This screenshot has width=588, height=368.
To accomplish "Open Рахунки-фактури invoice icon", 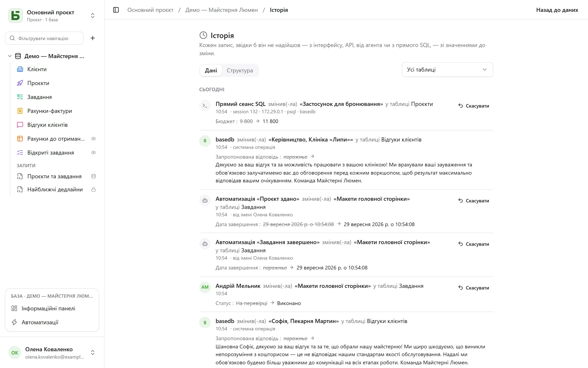I will [x=20, y=111].
